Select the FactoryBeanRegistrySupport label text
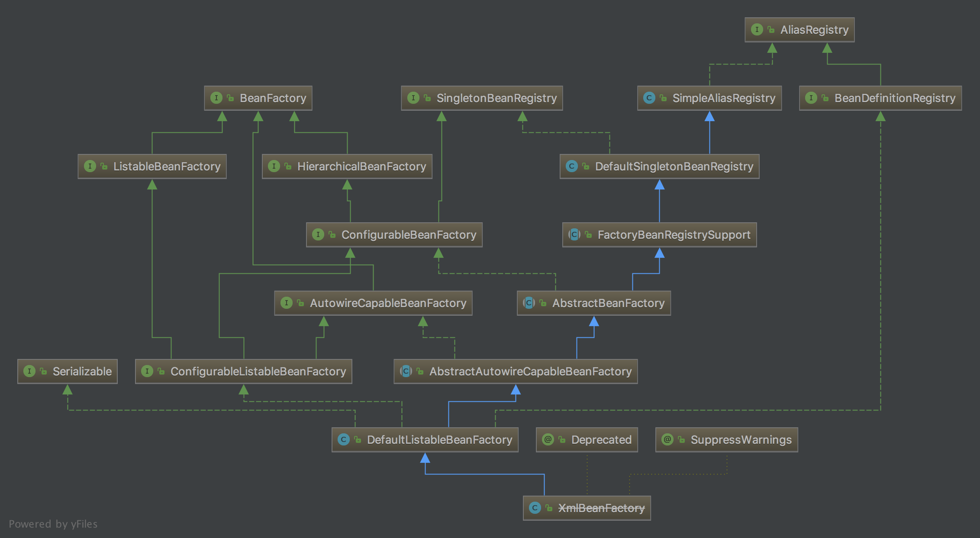Image resolution: width=980 pixels, height=538 pixels. tap(674, 235)
